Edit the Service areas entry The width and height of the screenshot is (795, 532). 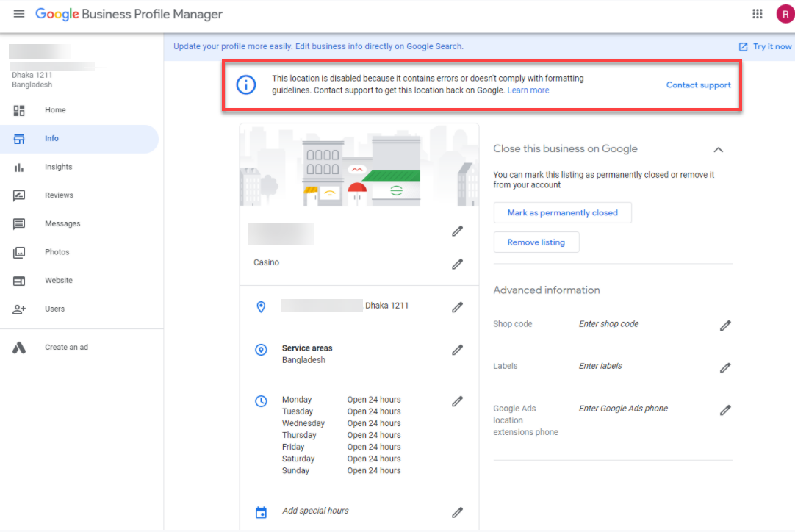pyautogui.click(x=457, y=351)
